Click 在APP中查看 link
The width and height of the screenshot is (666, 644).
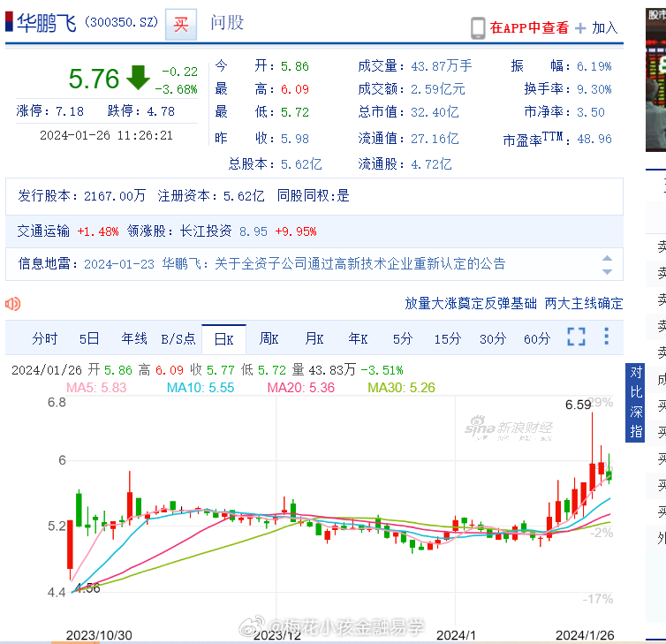(529, 28)
